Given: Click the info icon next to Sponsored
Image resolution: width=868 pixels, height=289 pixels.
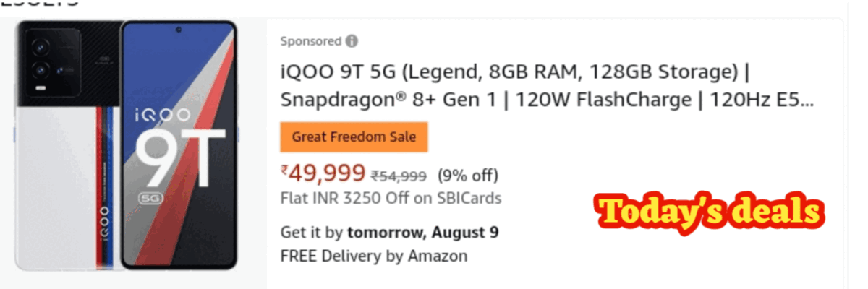Looking at the screenshot, I should 352,41.
